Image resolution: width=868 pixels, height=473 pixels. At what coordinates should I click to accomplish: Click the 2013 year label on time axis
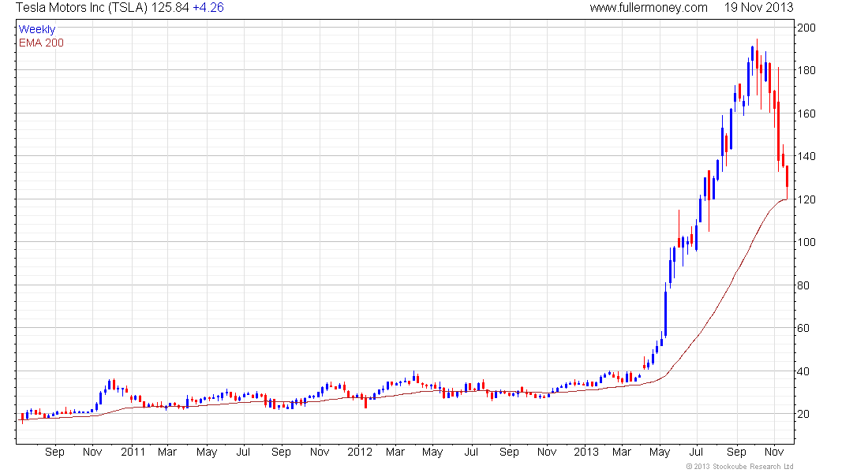click(586, 452)
